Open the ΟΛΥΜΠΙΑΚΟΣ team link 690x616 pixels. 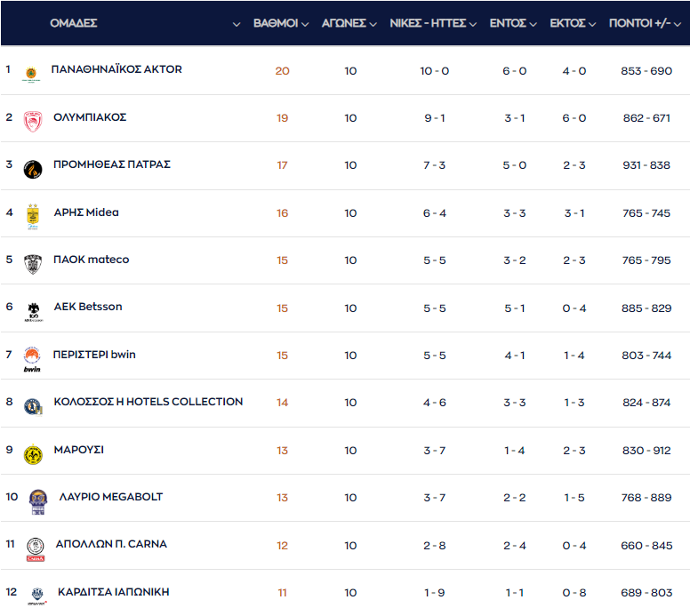pyautogui.click(x=90, y=117)
